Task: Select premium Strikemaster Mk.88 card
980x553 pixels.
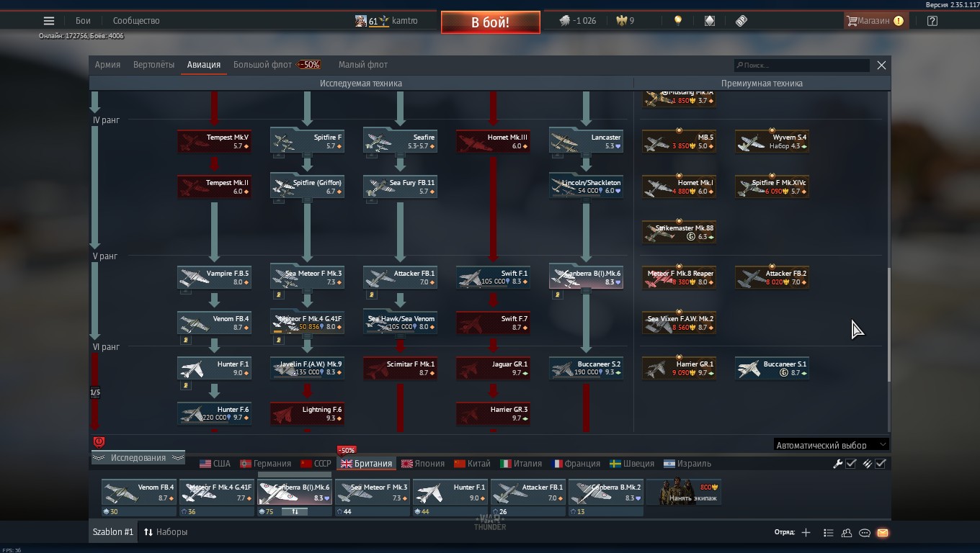Action: tap(679, 232)
